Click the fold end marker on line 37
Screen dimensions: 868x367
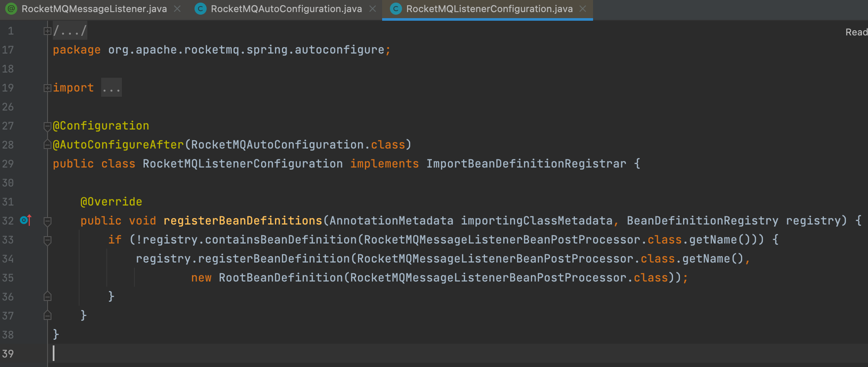coord(48,316)
